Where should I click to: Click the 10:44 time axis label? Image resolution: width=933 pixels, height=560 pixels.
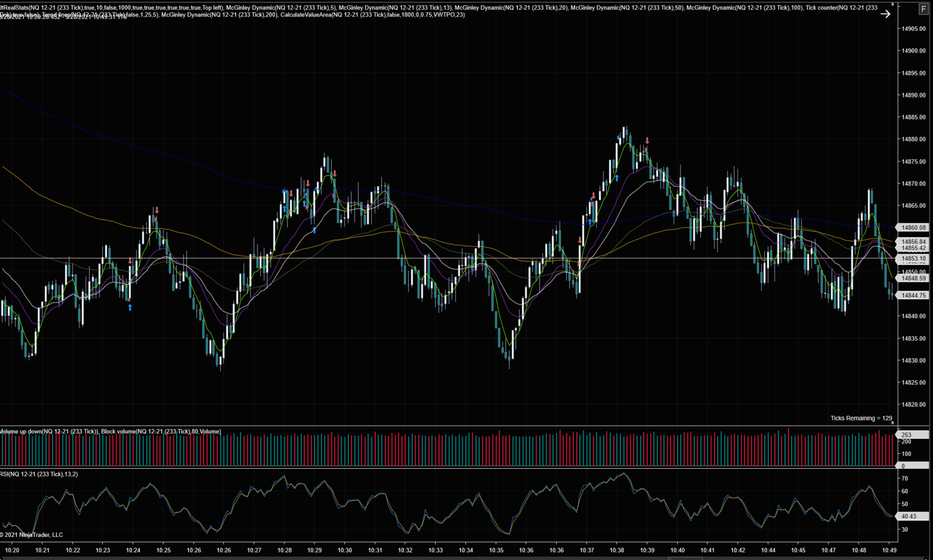click(768, 550)
